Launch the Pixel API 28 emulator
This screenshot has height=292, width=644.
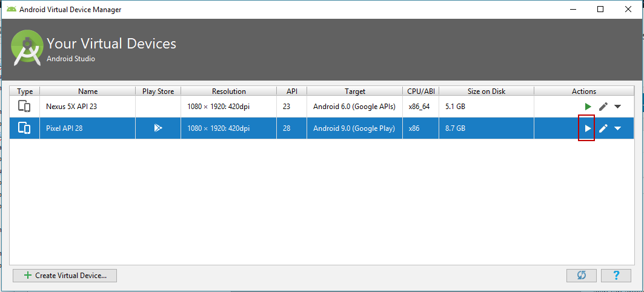[x=588, y=128]
